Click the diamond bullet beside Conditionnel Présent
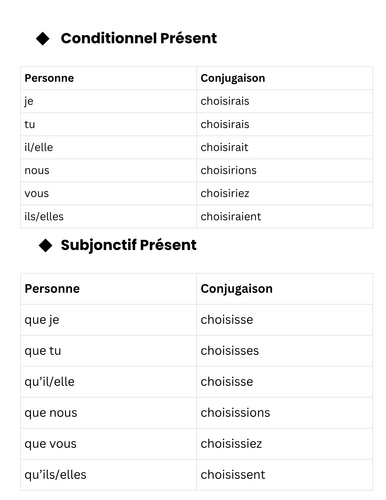Screen dimensions: 386x500 pos(43,38)
